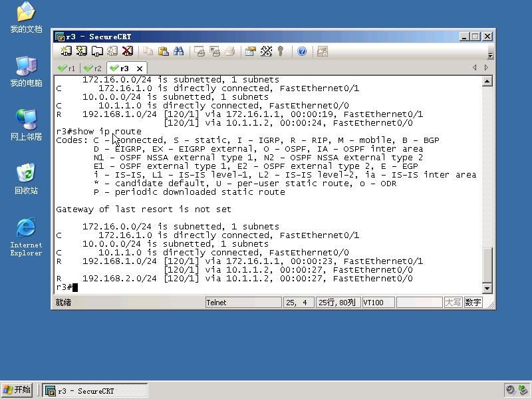This screenshot has width=532, height=399.
Task: Click the Connect toolbar icon
Action: [x=66, y=51]
